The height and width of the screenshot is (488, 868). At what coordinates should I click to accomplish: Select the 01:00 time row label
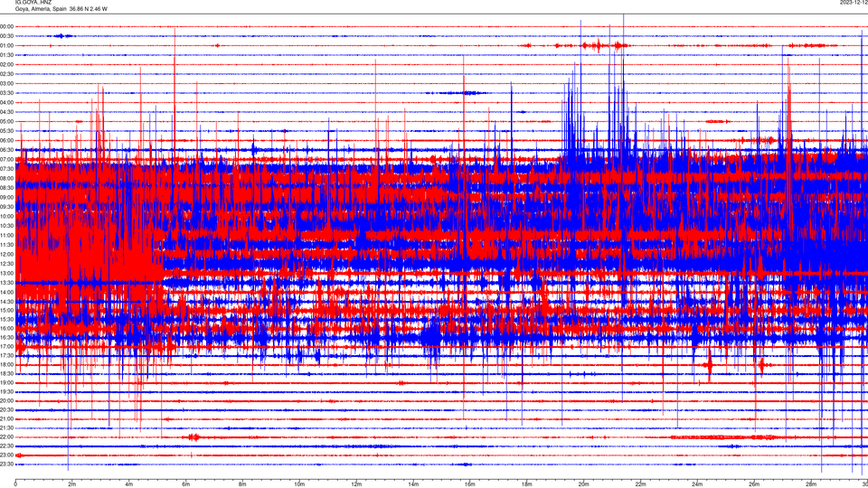click(x=6, y=45)
